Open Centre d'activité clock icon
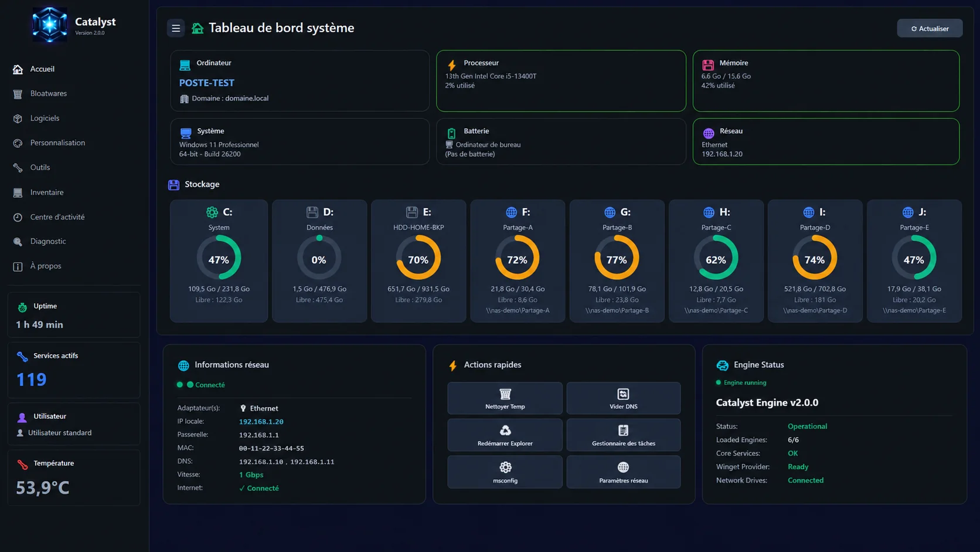This screenshot has height=552, width=980. 18,217
